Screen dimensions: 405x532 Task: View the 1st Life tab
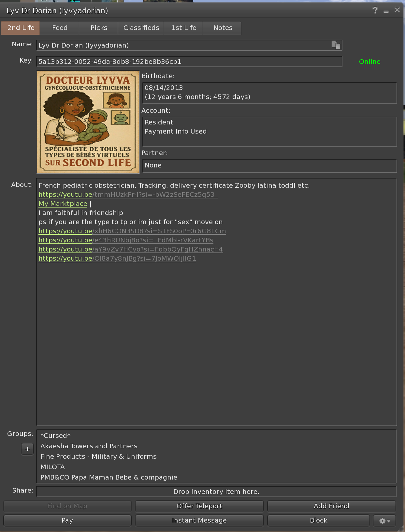[x=184, y=28]
